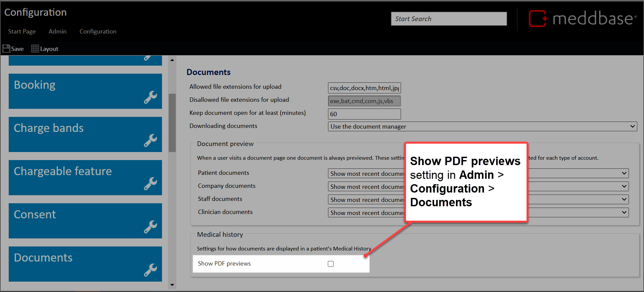Click the Save floppy disk icon
This screenshot has width=644, height=292.
[6, 49]
